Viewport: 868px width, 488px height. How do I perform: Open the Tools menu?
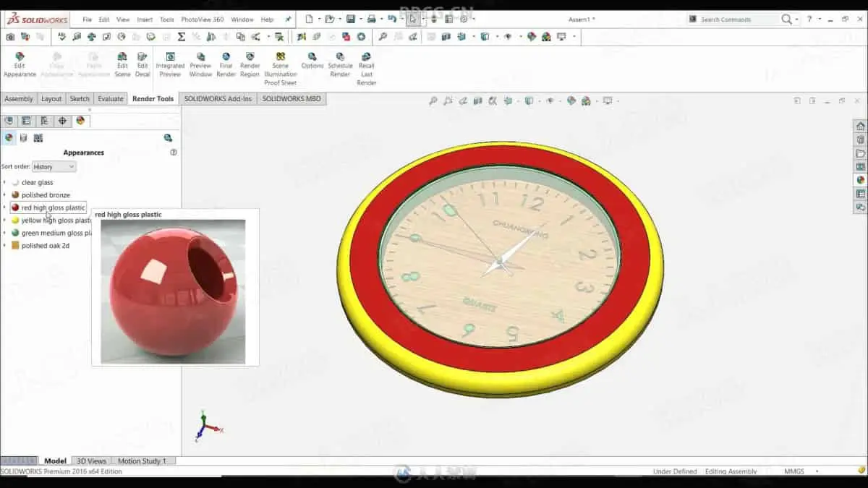[166, 20]
